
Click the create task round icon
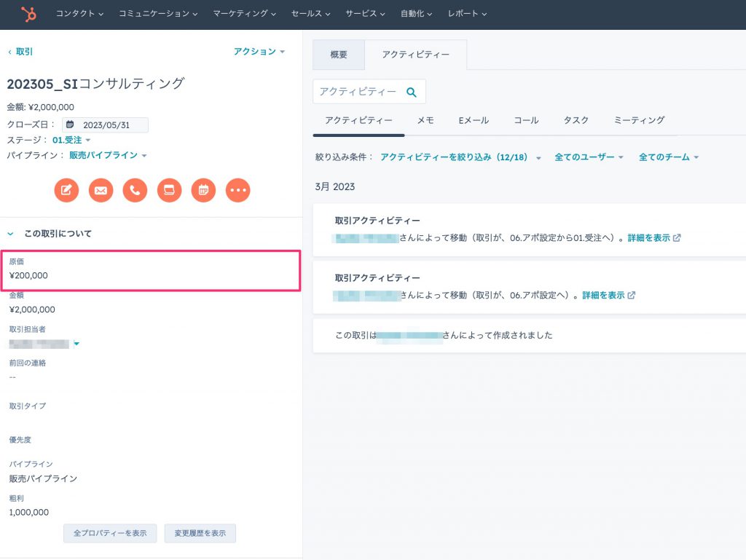(x=169, y=190)
